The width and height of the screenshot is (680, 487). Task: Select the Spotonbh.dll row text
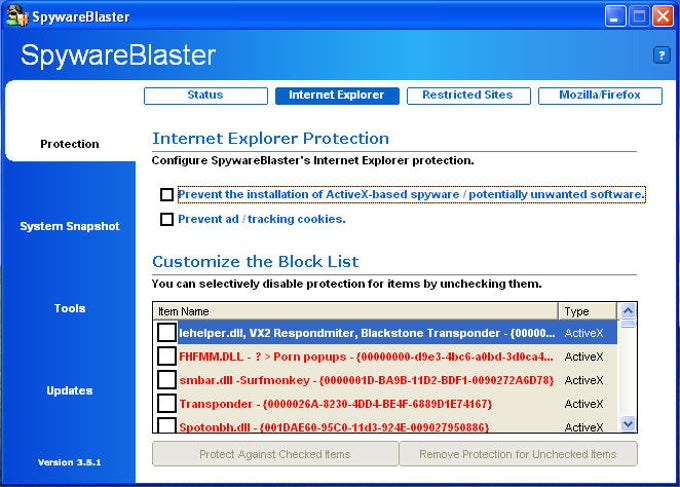(334, 427)
